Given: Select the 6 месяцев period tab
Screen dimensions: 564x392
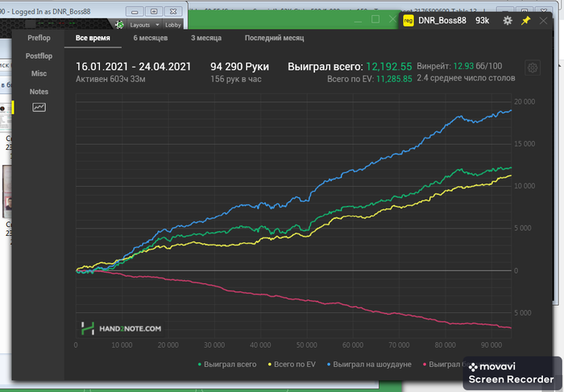Looking at the screenshot, I should click(x=151, y=38).
